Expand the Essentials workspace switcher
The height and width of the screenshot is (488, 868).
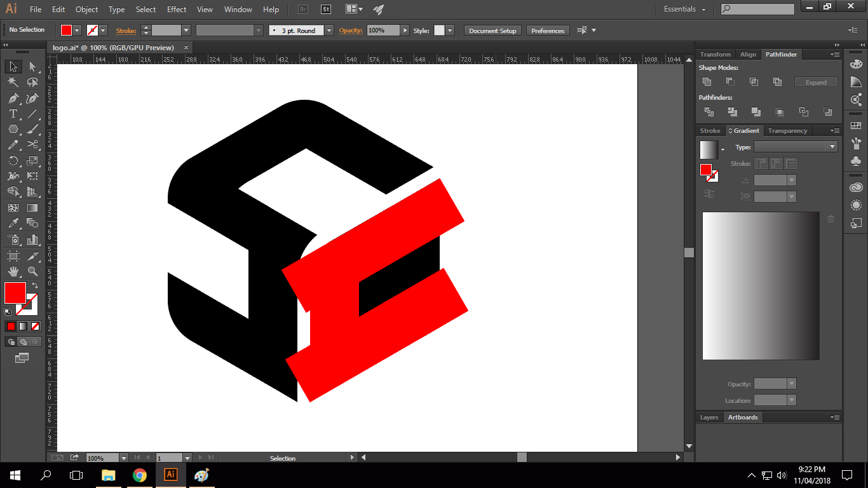click(685, 10)
